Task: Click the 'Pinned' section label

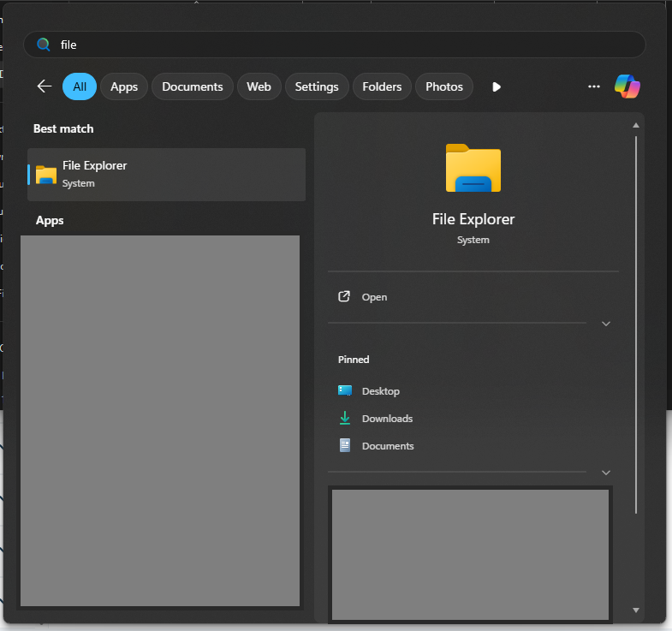Action: coord(354,360)
